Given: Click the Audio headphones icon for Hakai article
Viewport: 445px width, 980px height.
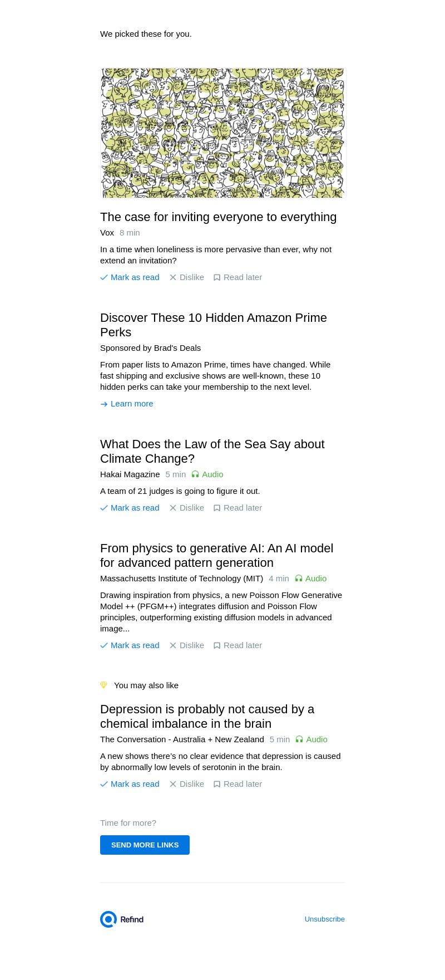Looking at the screenshot, I should point(195,474).
